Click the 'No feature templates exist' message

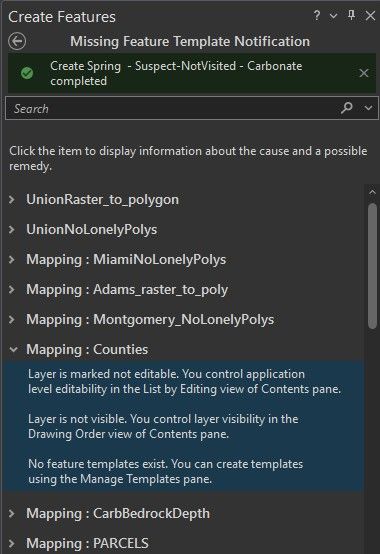[166, 471]
